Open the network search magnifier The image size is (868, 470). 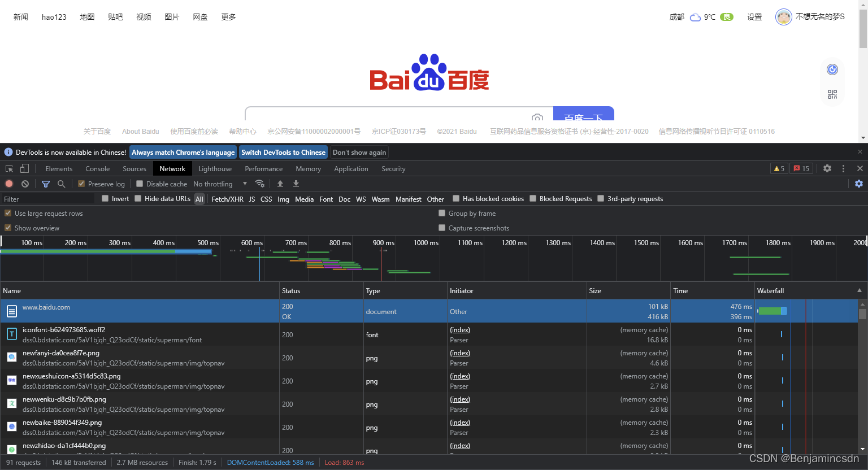[x=61, y=184]
